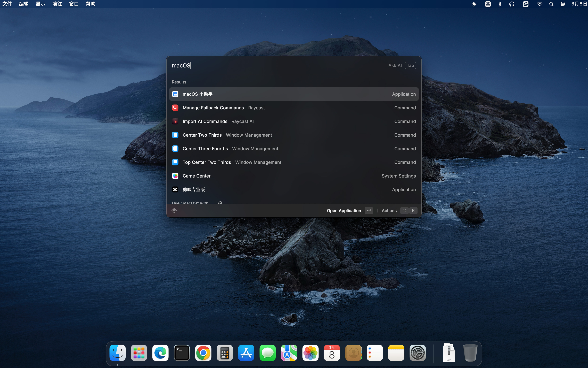Click the input method 英 icon

[x=488, y=4]
